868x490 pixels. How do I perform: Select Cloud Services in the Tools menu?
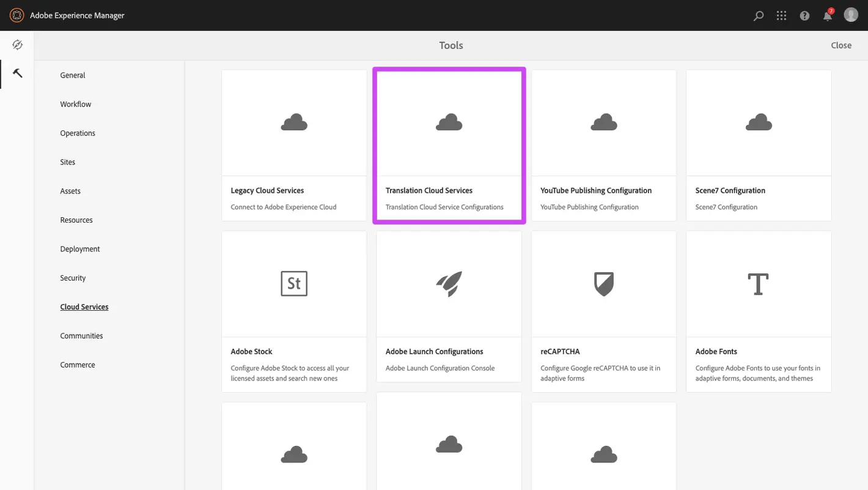click(84, 307)
